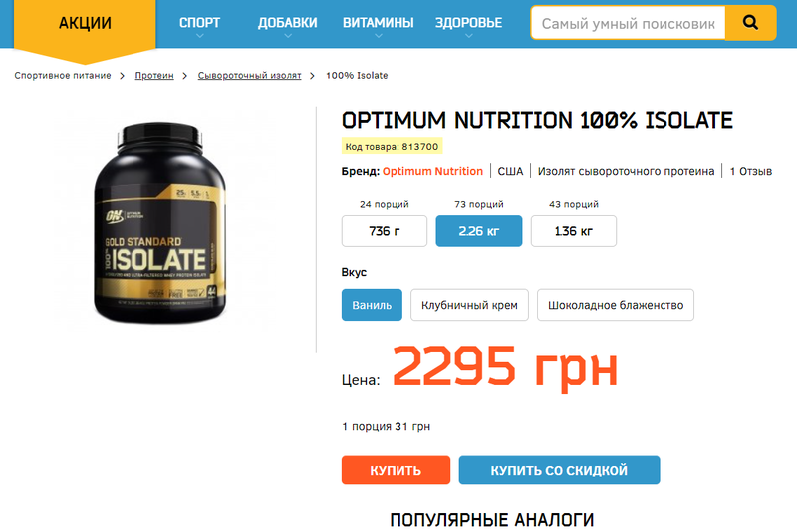Expand the Добавки menu chevron

tap(288, 36)
